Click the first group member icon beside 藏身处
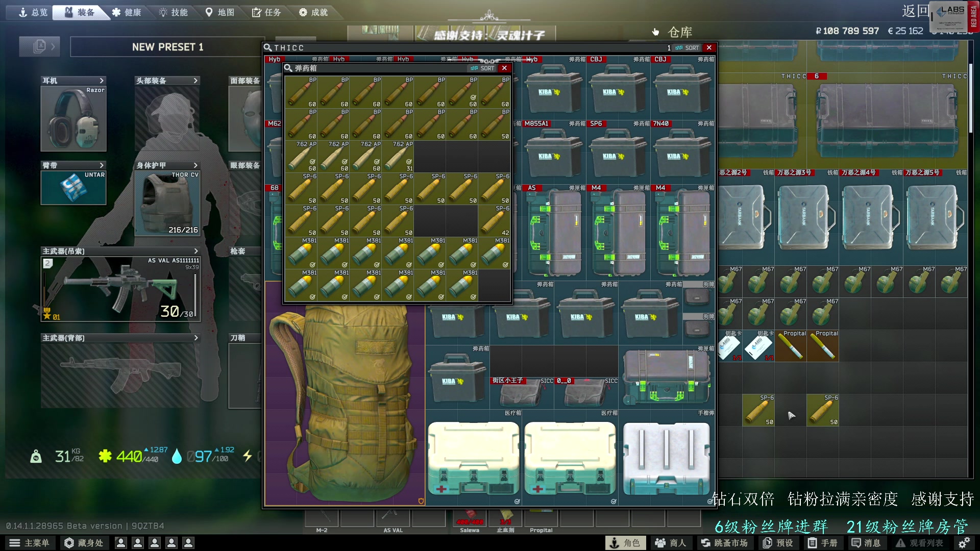The height and width of the screenshot is (551, 980). pyautogui.click(x=121, y=543)
